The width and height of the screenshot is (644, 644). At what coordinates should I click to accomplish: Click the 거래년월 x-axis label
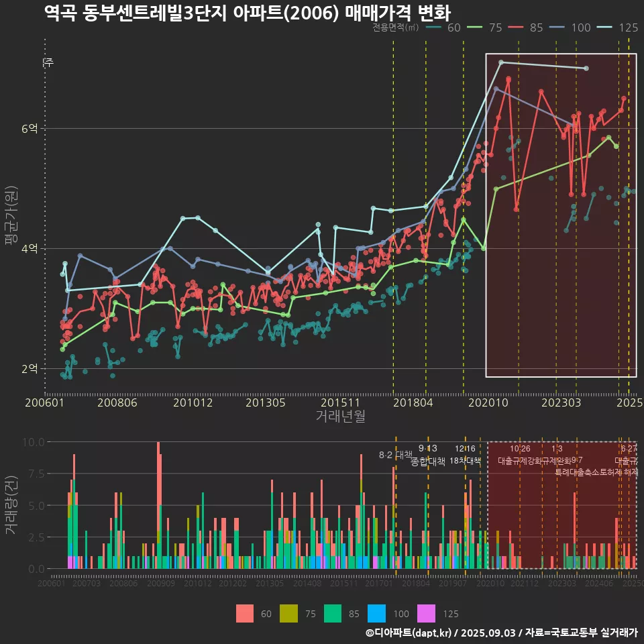click(340, 417)
